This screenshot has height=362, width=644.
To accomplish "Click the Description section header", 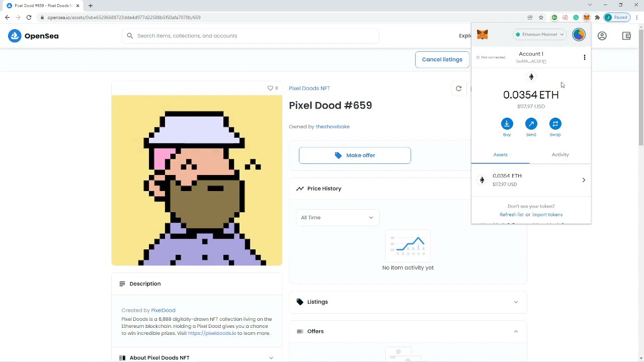I will pos(197,284).
